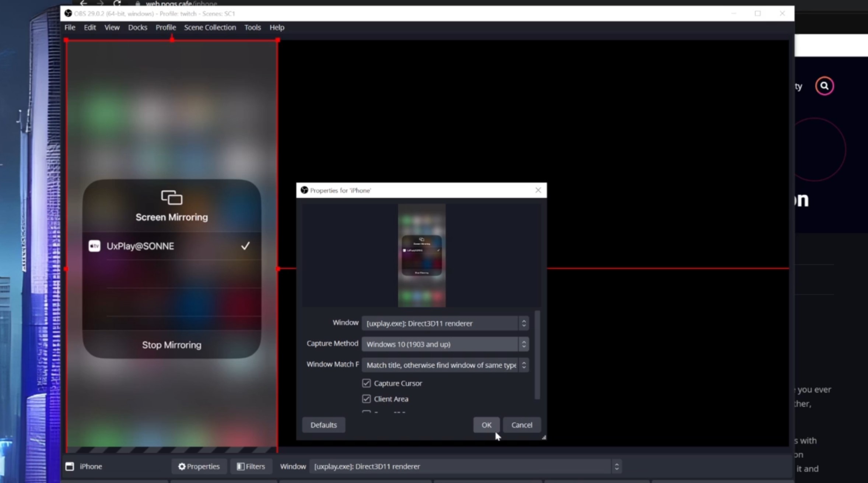868x483 pixels.
Task: Click OK in the Properties dialog
Action: tap(486, 425)
